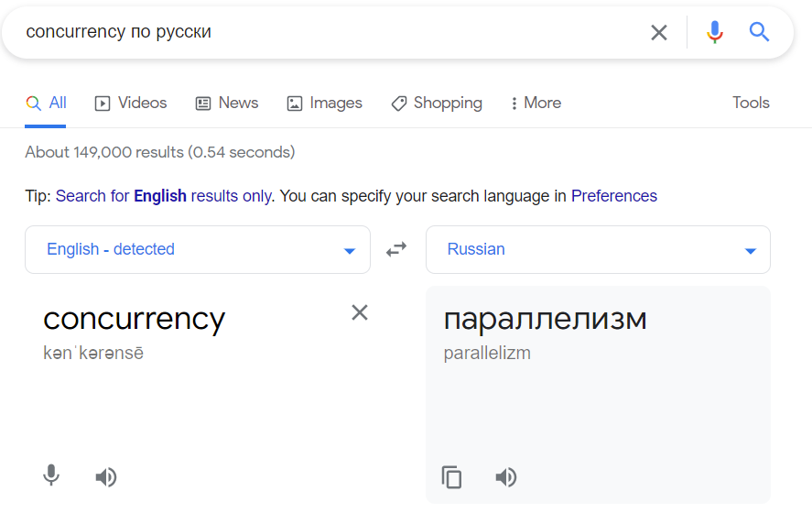Clear the source text 'concurrency'
The width and height of the screenshot is (812, 513).
tap(360, 313)
